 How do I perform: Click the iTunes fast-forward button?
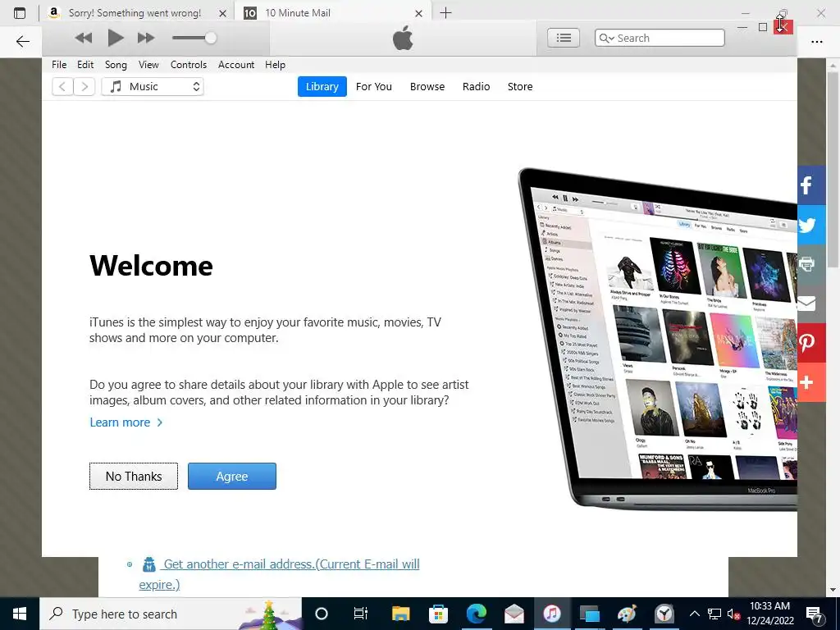[146, 38]
